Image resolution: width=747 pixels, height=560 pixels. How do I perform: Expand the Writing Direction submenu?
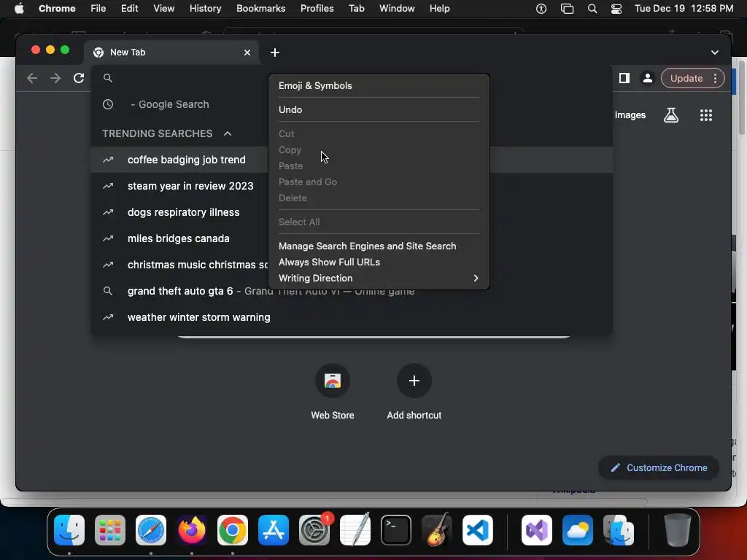[x=379, y=278]
